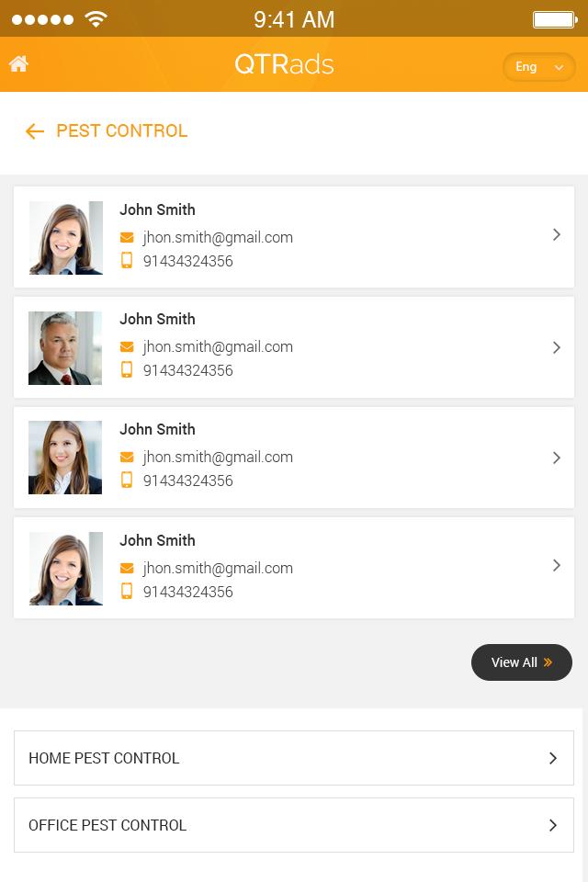This screenshot has width=588, height=882.
Task: Click the envelope icon in second contact card
Action: [x=127, y=347]
